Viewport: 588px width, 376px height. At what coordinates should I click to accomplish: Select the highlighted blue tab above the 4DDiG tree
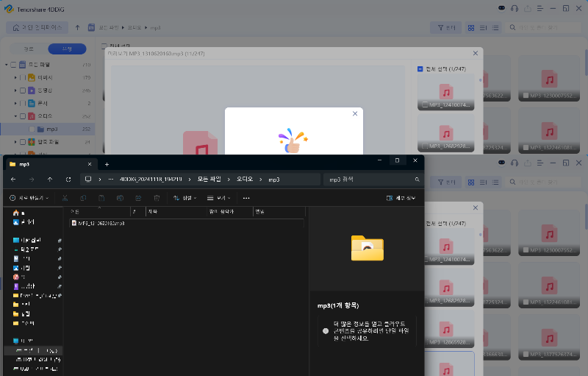pyautogui.click(x=67, y=49)
